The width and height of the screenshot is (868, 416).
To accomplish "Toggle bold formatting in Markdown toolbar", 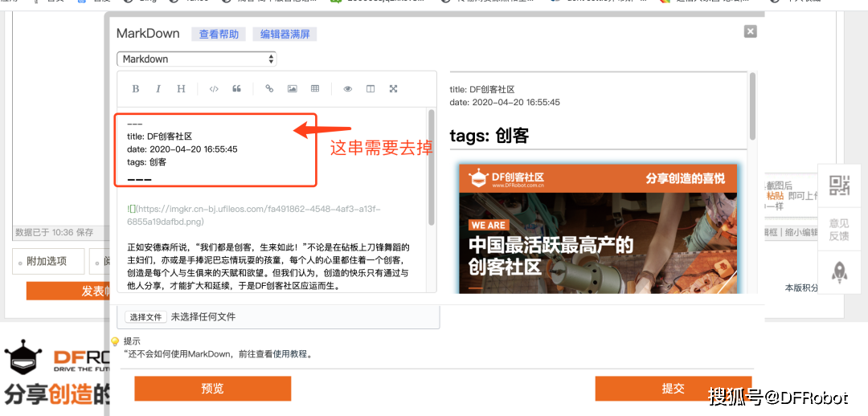I will point(136,89).
